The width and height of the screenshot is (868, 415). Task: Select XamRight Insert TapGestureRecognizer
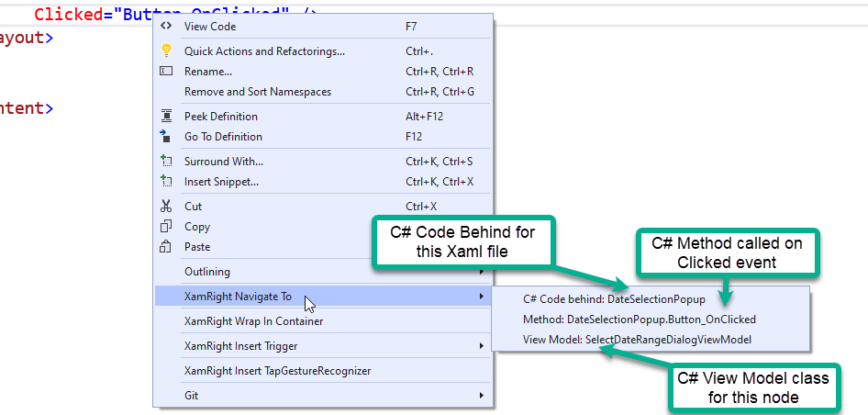322,371
